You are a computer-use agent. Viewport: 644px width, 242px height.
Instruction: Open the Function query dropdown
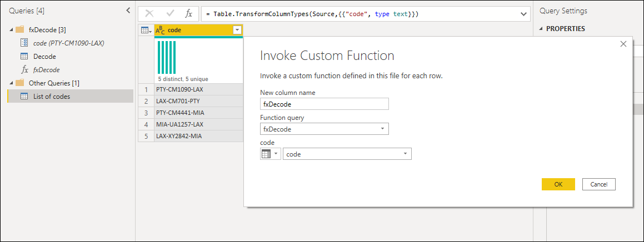tap(382, 129)
